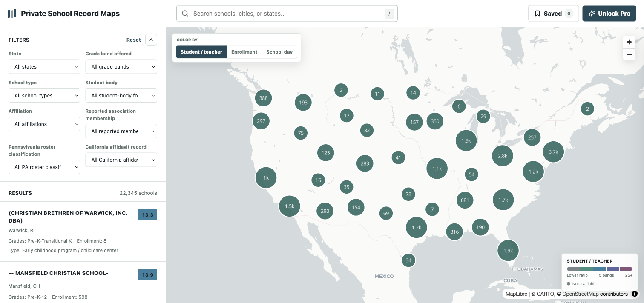Click the 154 map cluster

click(x=356, y=207)
